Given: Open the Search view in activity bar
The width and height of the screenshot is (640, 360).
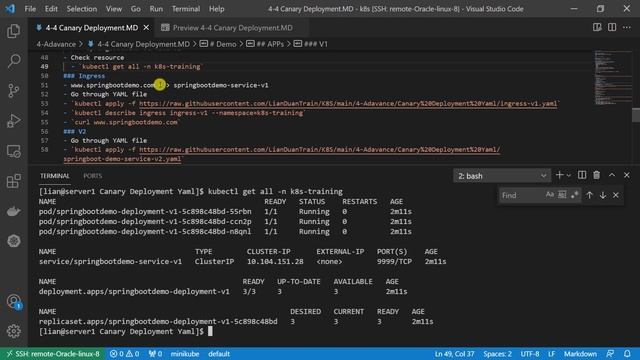Looking at the screenshot, I should coord(13,61).
